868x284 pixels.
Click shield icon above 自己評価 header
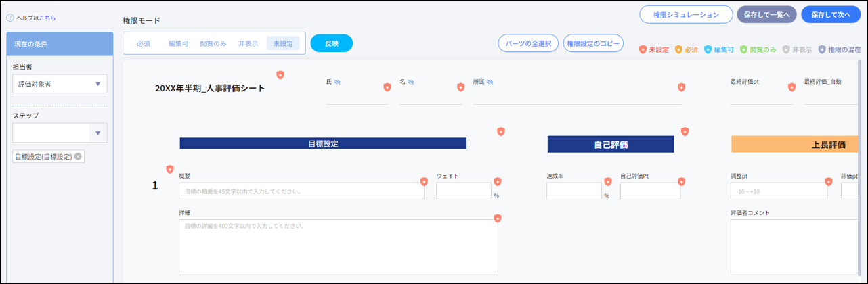point(685,131)
